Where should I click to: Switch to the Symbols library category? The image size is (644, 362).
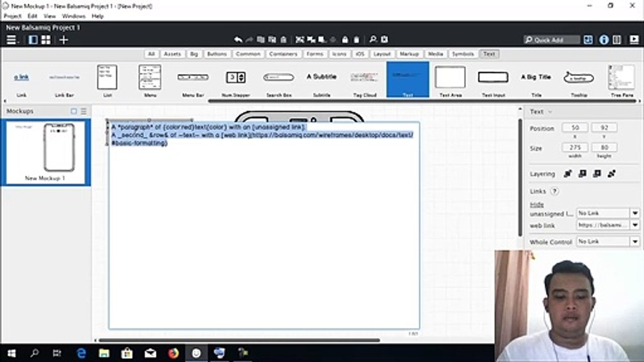click(x=462, y=54)
